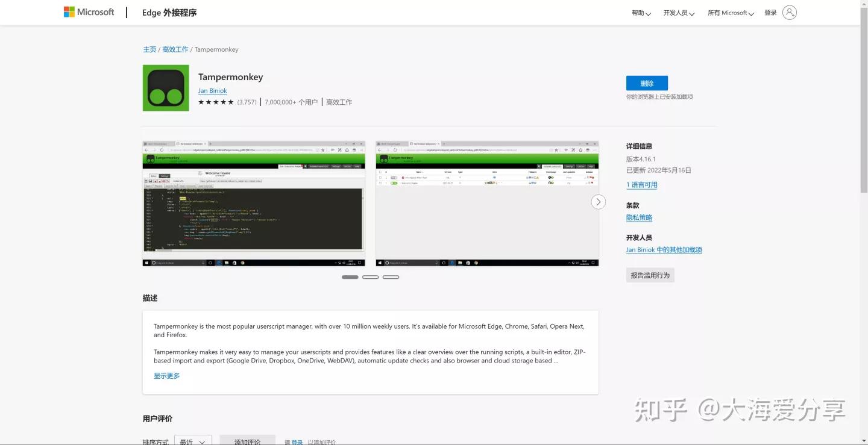Screen dimensions: 868x445
Task: Click the 用户评价 section heading
Action: tap(157, 419)
